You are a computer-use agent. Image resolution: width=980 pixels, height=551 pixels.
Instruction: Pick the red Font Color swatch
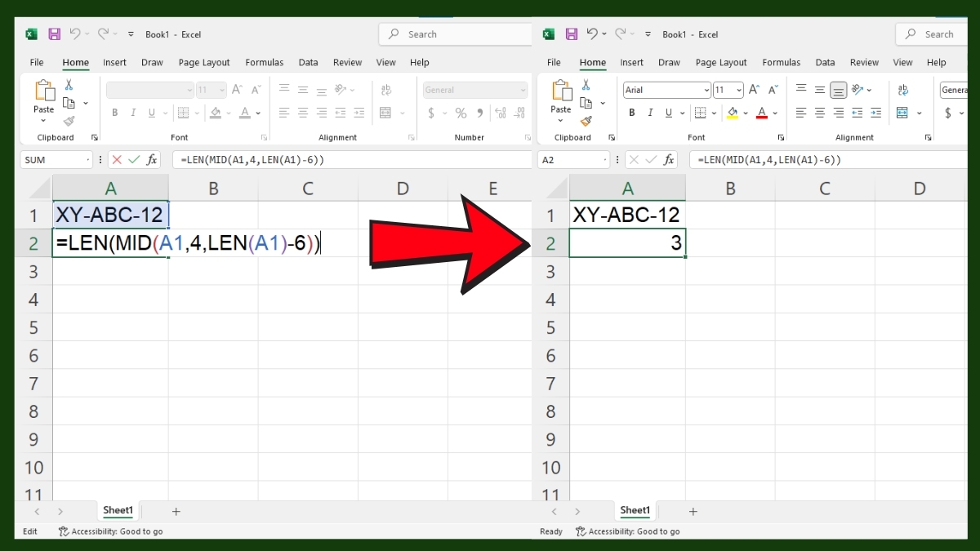pos(761,114)
